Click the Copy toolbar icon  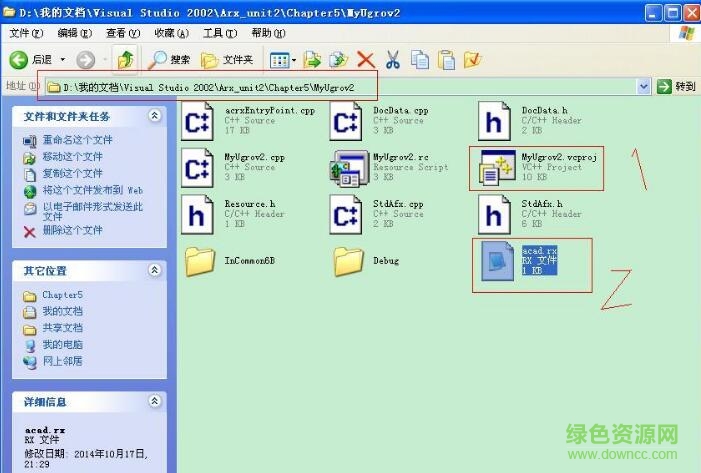(x=420, y=60)
